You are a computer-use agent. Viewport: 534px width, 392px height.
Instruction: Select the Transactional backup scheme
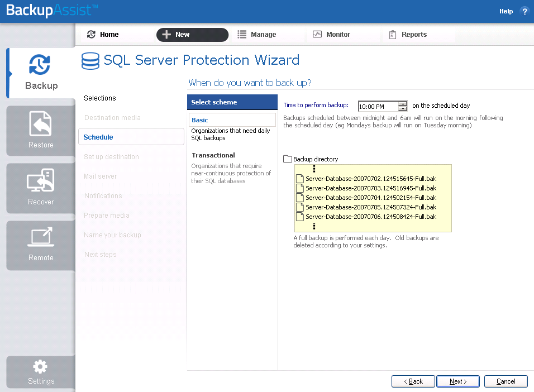click(x=213, y=155)
